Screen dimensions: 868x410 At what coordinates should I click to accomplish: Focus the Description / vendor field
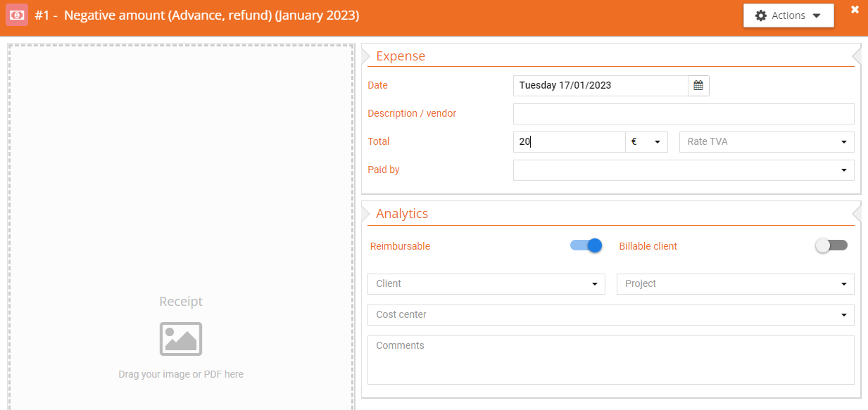(684, 113)
